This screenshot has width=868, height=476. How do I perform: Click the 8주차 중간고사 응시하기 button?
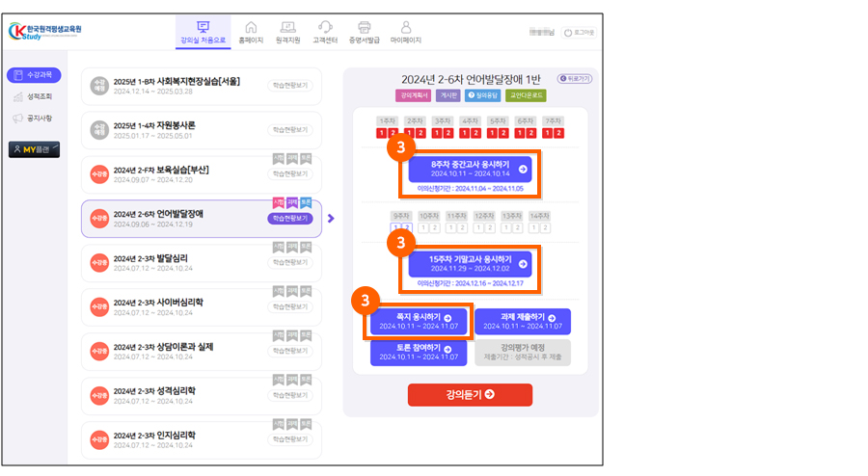click(469, 169)
